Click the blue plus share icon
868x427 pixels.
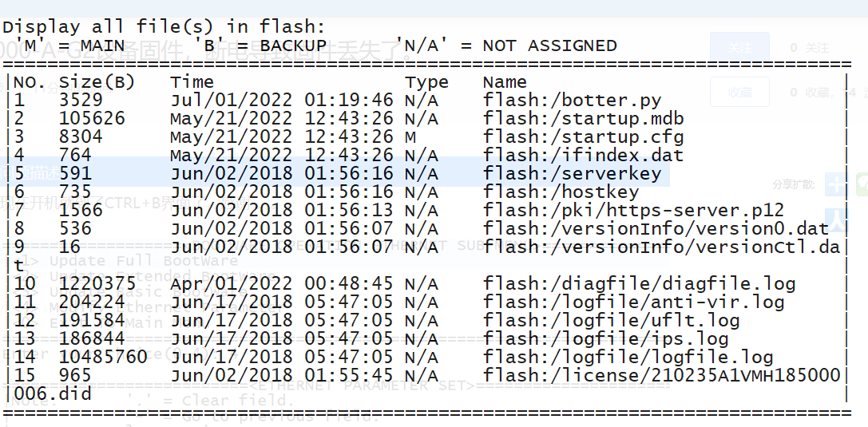(x=836, y=184)
